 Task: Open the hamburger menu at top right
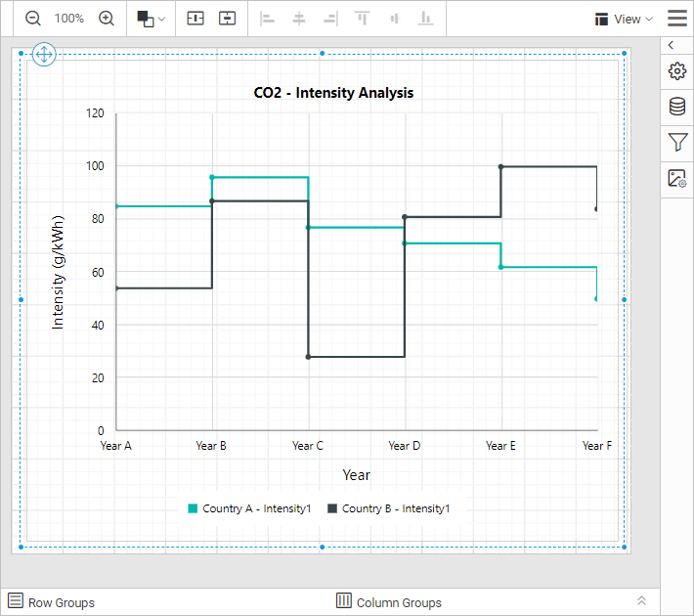[676, 19]
